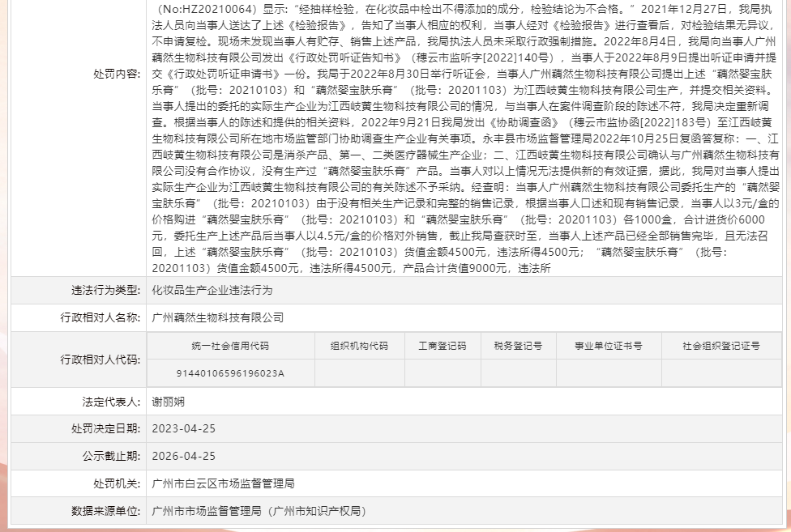Click the 数据来源单位 label

coord(105,511)
